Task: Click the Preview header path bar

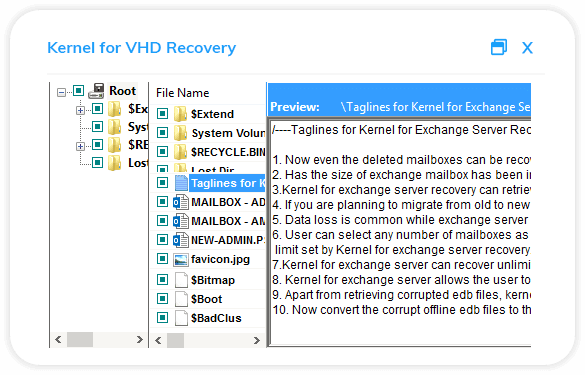Action: coord(400,100)
